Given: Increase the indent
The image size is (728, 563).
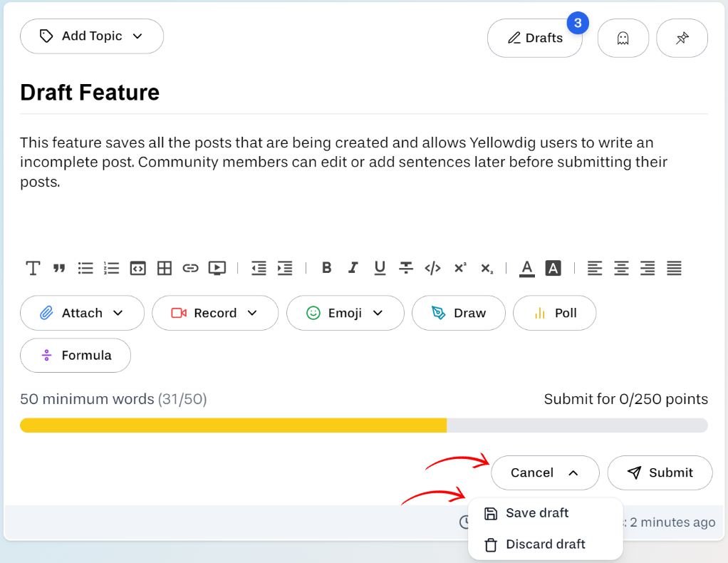Looking at the screenshot, I should (285, 268).
